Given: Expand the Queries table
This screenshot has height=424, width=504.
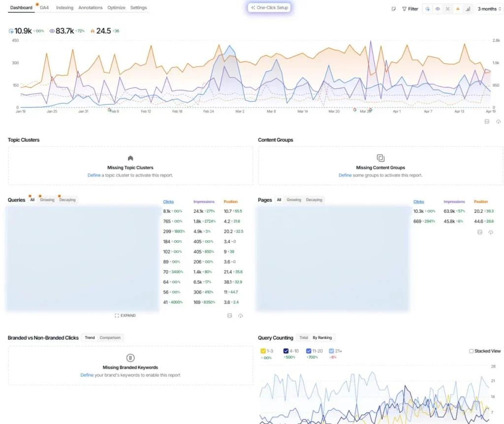Looking at the screenshot, I should [x=125, y=316].
